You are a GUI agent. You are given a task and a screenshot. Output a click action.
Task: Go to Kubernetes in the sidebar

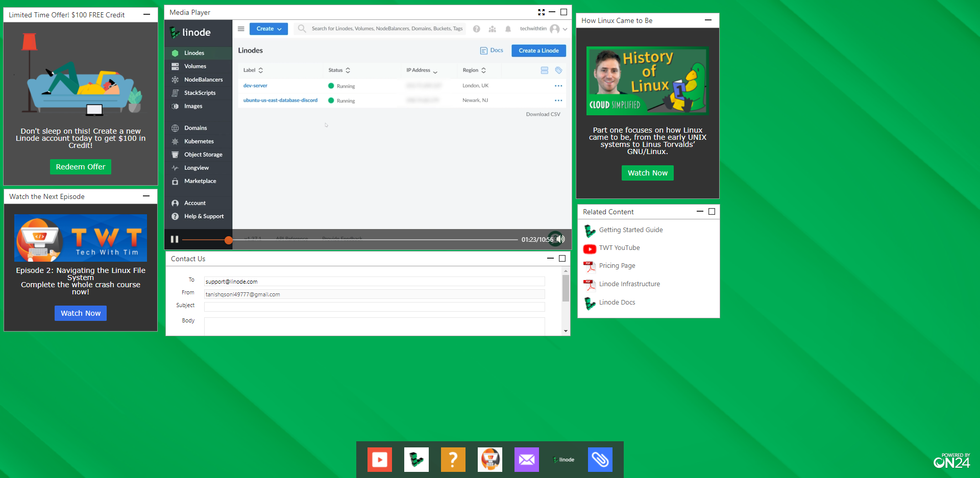point(198,141)
